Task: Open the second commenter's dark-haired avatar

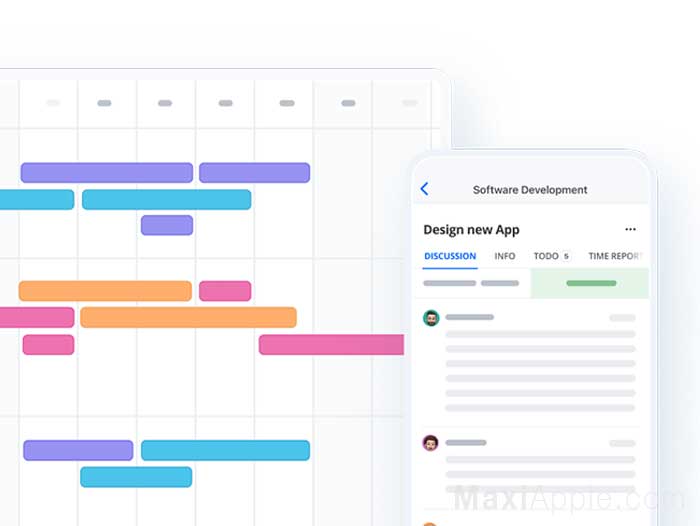Action: click(430, 443)
